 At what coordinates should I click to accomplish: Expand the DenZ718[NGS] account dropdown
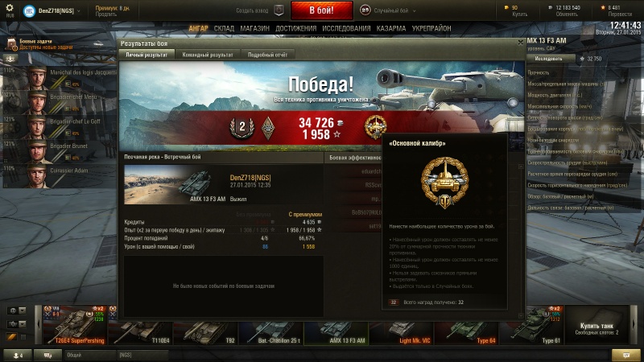coord(78,11)
